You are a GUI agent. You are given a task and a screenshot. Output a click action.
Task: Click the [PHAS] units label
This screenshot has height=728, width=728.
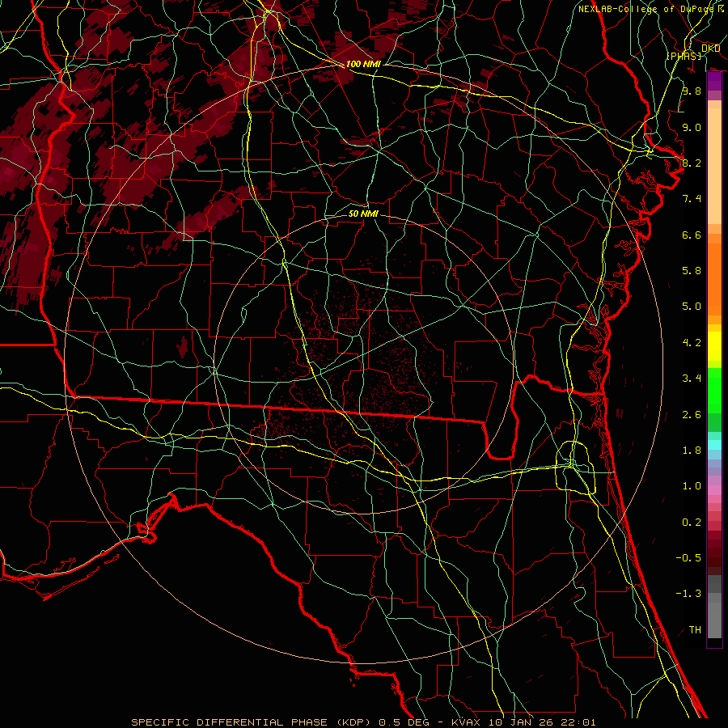[x=684, y=56]
